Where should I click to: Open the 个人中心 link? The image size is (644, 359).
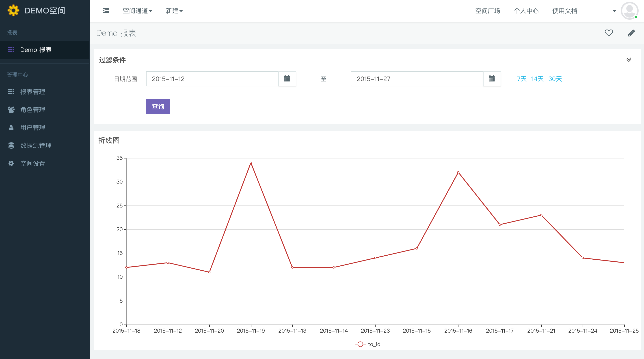coord(526,11)
